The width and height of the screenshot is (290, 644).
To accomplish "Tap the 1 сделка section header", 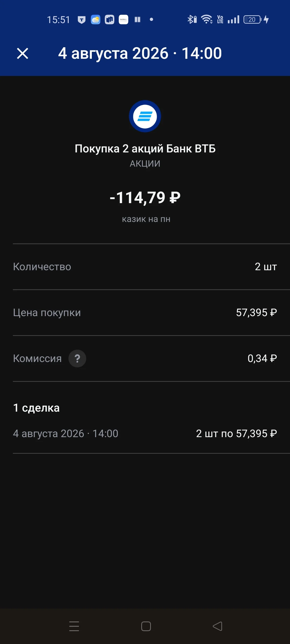I will point(36,408).
